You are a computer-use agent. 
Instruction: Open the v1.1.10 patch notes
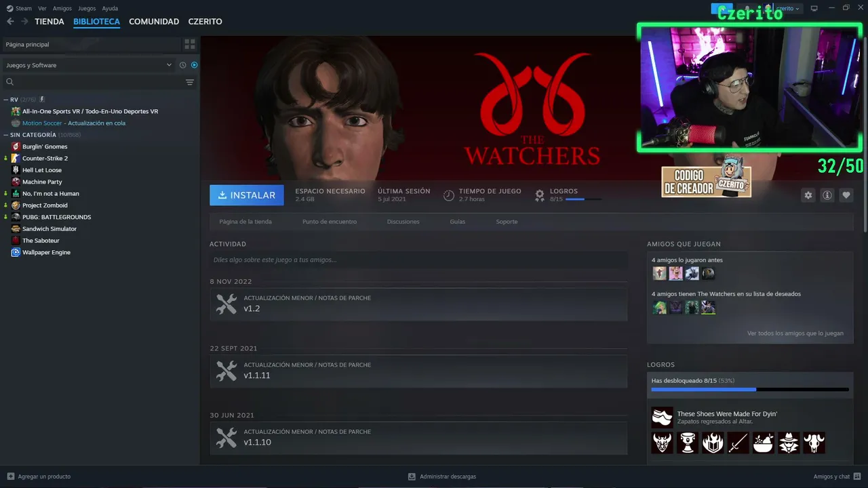[418, 437]
